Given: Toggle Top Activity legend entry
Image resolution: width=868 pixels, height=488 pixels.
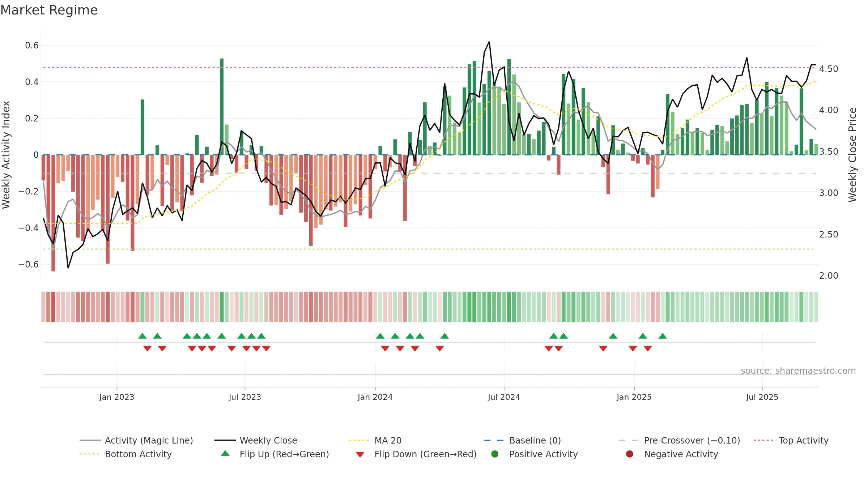Looking at the screenshot, I should (791, 440).
